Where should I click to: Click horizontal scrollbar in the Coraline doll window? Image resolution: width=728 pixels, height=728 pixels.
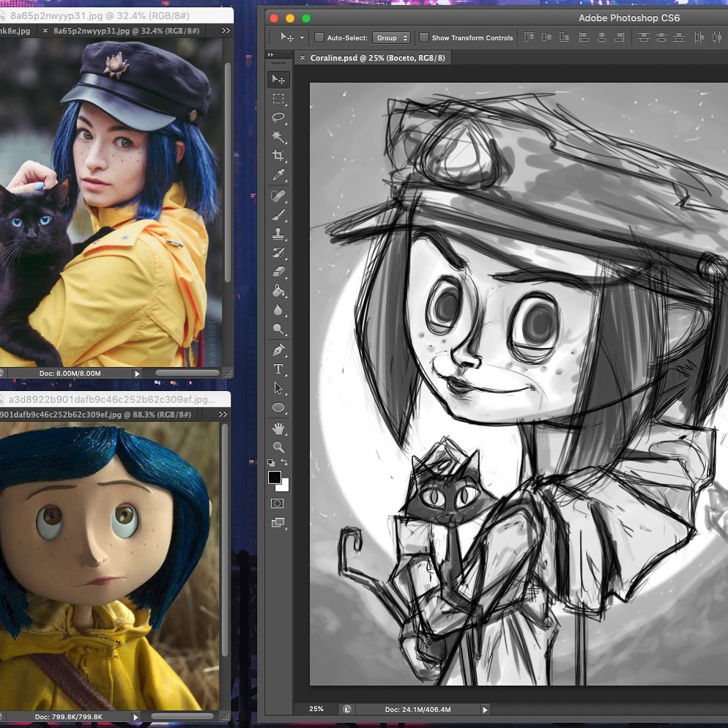[x=182, y=716]
